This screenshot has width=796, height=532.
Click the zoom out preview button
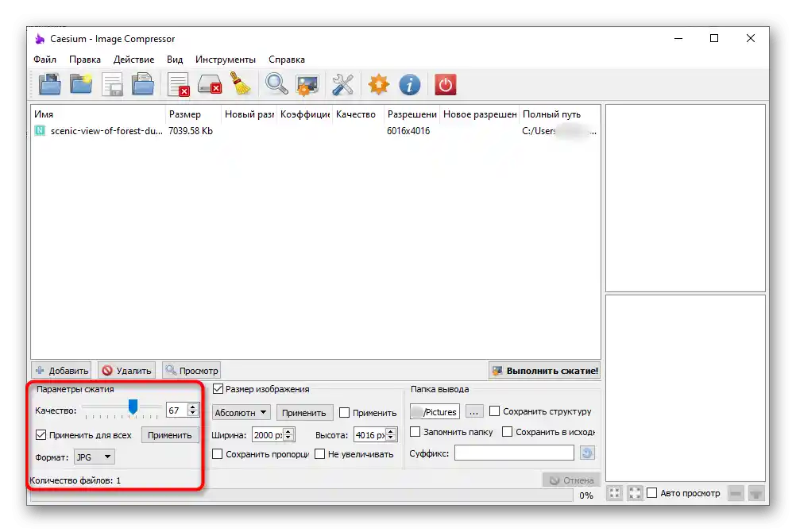[x=736, y=493]
